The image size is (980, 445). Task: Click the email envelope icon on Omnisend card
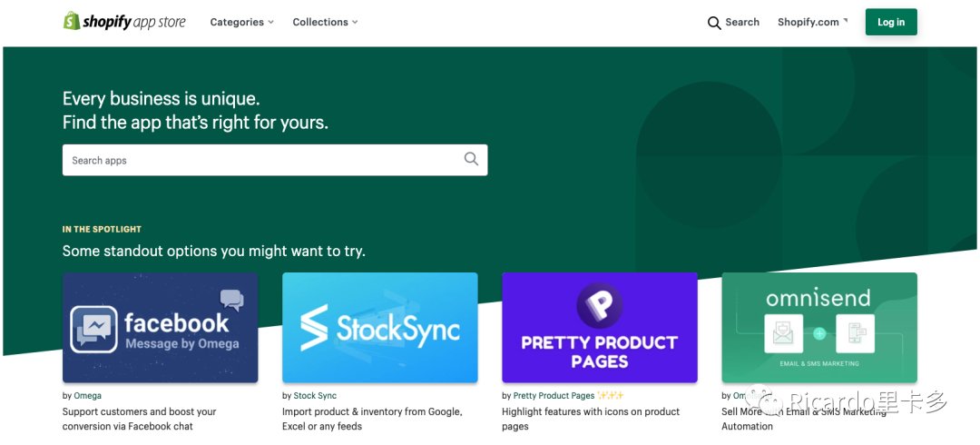[784, 333]
